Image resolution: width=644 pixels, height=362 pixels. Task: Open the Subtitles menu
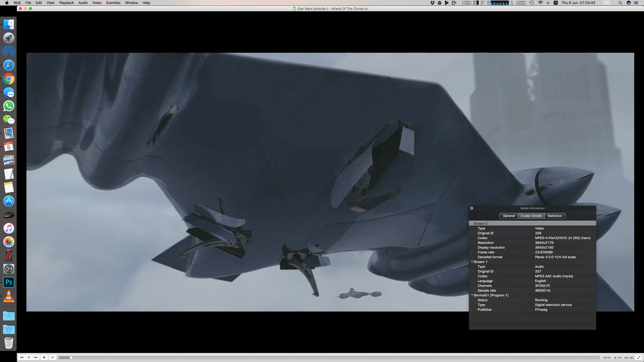(113, 3)
